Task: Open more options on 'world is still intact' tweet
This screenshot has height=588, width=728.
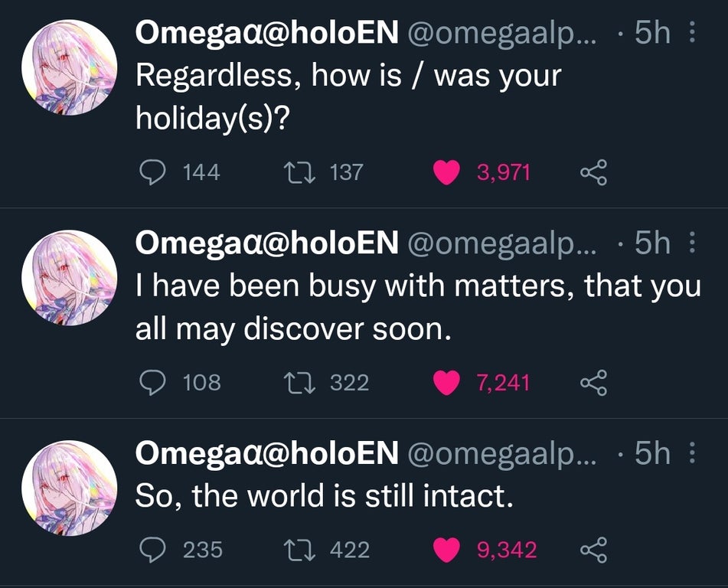Action: tap(692, 452)
